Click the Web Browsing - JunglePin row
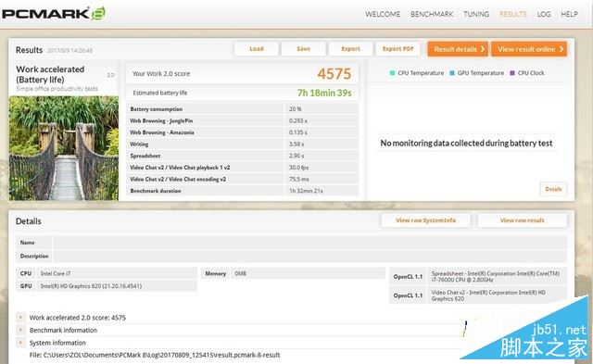 [x=243, y=120]
